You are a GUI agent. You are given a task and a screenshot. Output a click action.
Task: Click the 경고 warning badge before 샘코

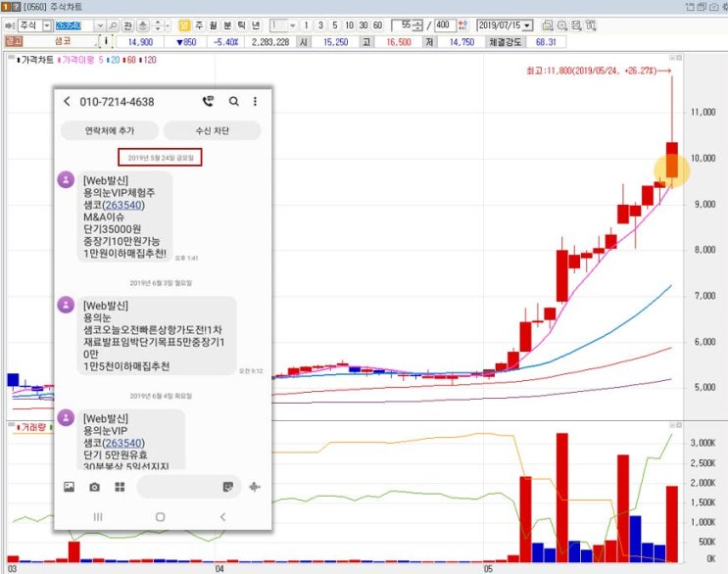click(x=14, y=41)
